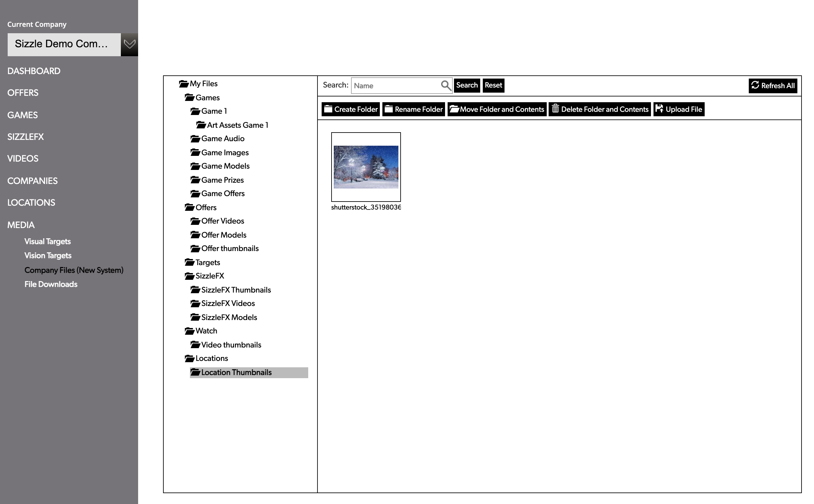Click the Search button

pos(466,85)
